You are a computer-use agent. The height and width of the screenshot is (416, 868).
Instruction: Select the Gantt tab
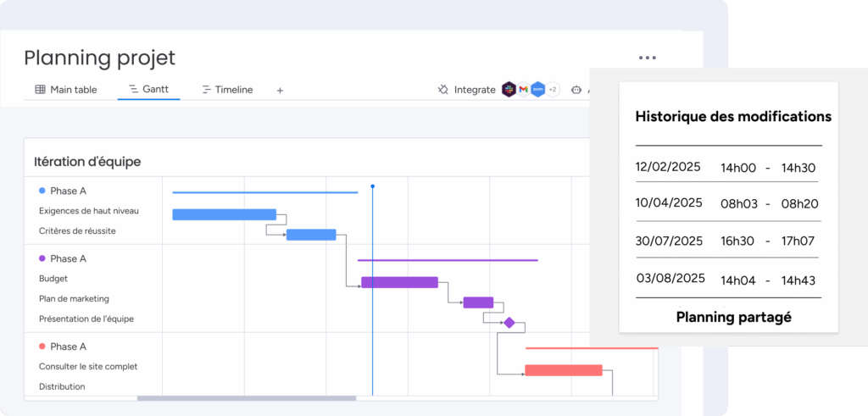[148, 89]
